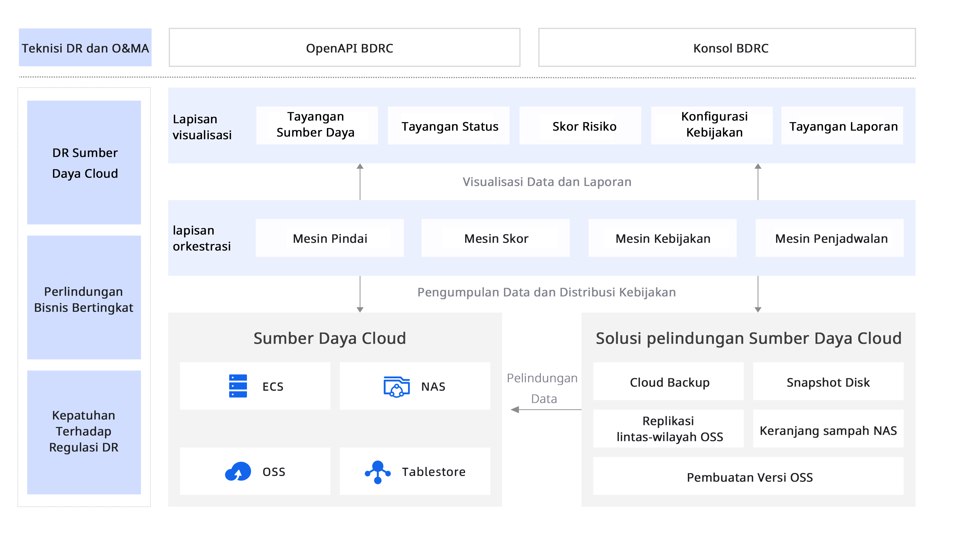Select the Skor Risiko block

click(x=580, y=126)
